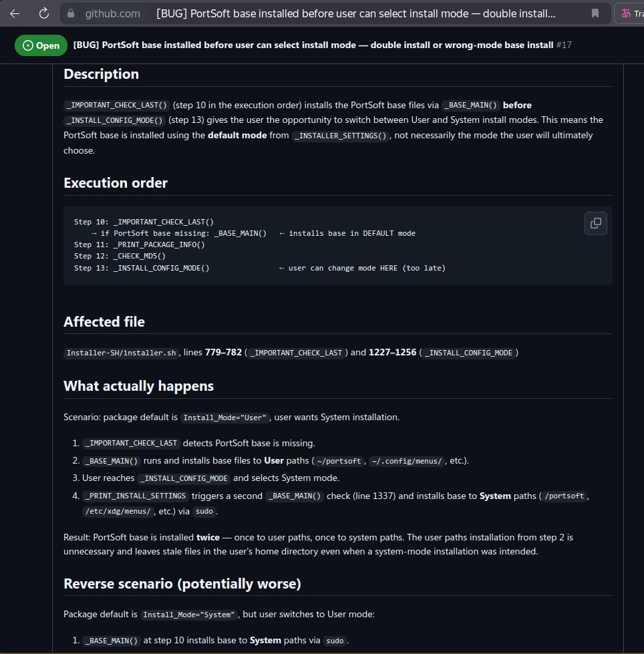Bookmark this page with the bookmark icon
This screenshot has width=644, height=654.
tap(595, 14)
